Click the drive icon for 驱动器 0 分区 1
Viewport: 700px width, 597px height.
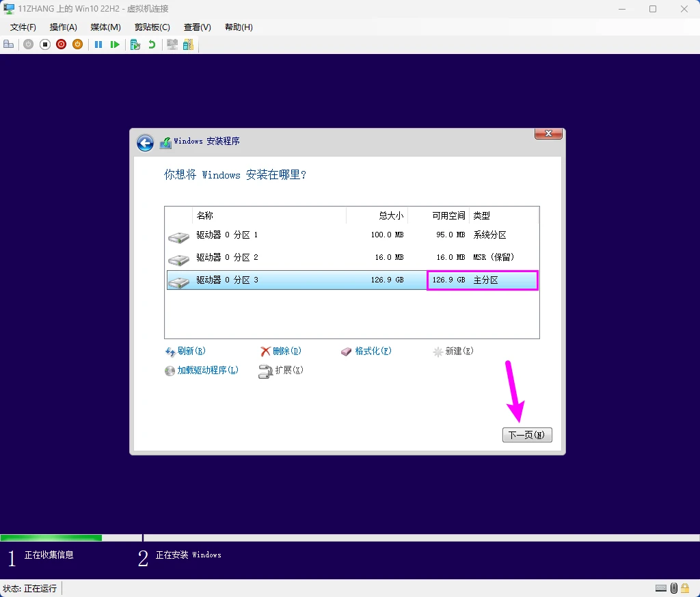pos(179,237)
